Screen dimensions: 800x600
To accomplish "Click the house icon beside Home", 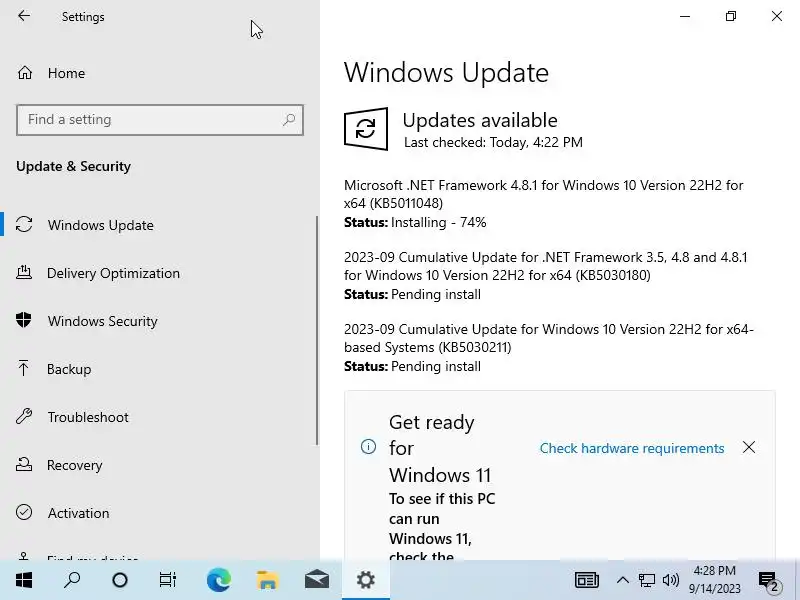I will pos(24,73).
